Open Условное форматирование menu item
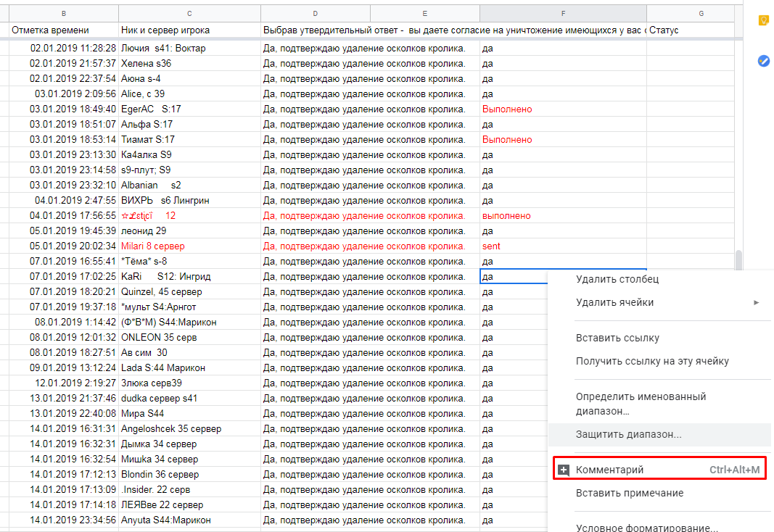The width and height of the screenshot is (774, 532). click(646, 528)
